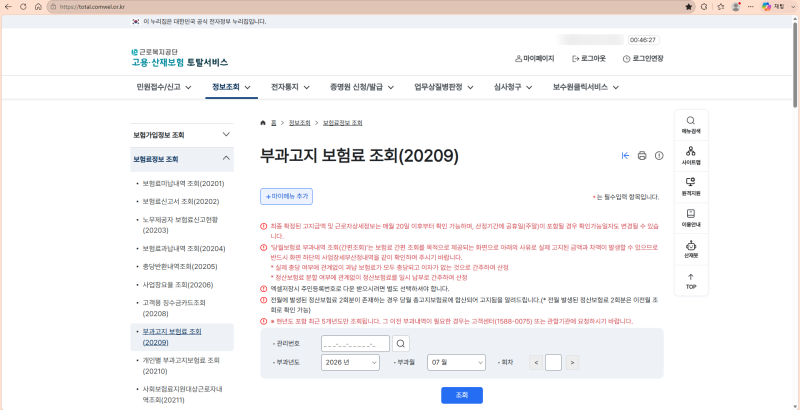
Task: Click 로그아웃 to sign out
Action: 589,59
